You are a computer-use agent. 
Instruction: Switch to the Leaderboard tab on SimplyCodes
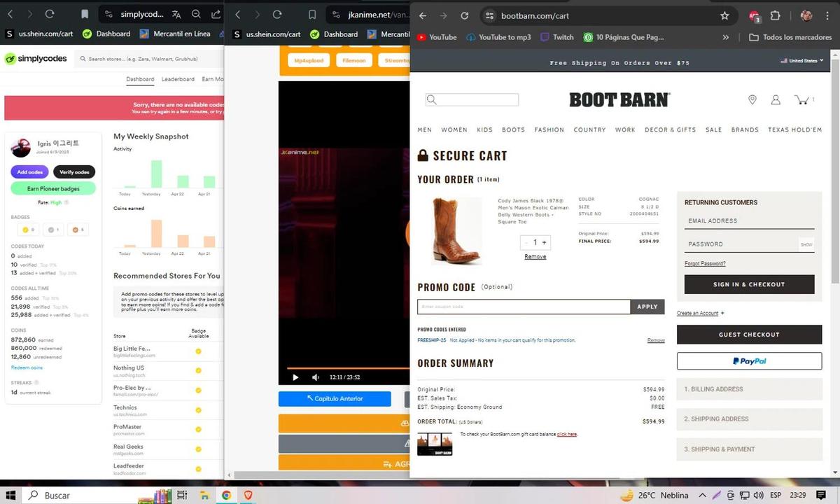176,79
